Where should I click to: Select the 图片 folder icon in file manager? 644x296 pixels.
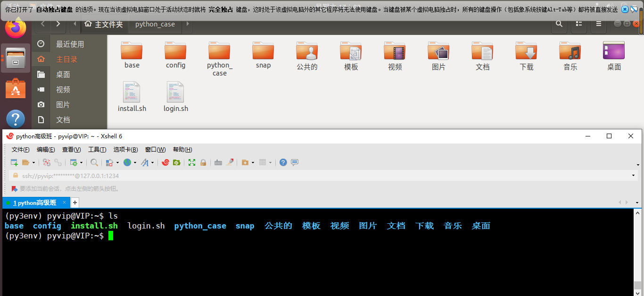coord(438,50)
